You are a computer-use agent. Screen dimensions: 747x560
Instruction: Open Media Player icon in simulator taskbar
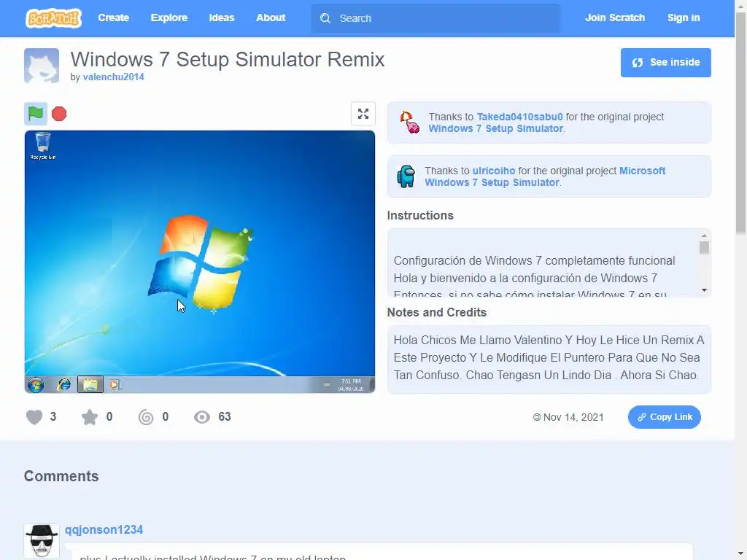[115, 385]
